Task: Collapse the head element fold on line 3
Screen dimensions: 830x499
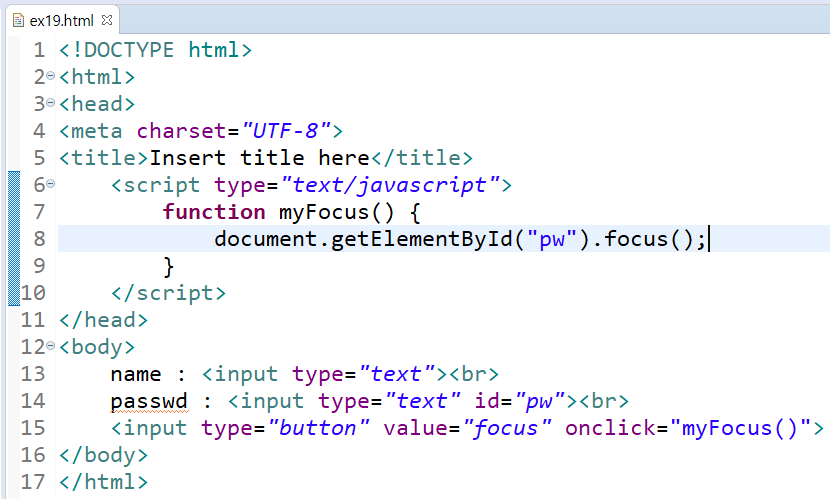Action: point(50,103)
